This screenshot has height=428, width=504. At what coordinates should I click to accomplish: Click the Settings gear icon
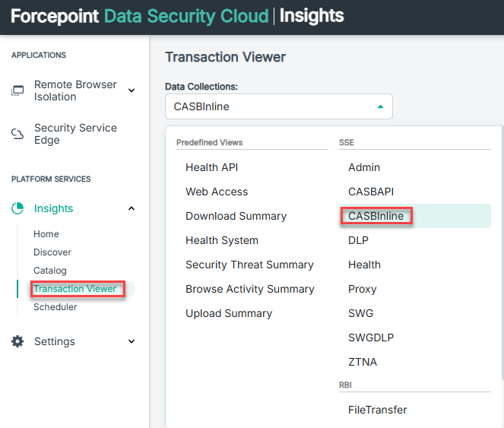pyautogui.click(x=17, y=341)
